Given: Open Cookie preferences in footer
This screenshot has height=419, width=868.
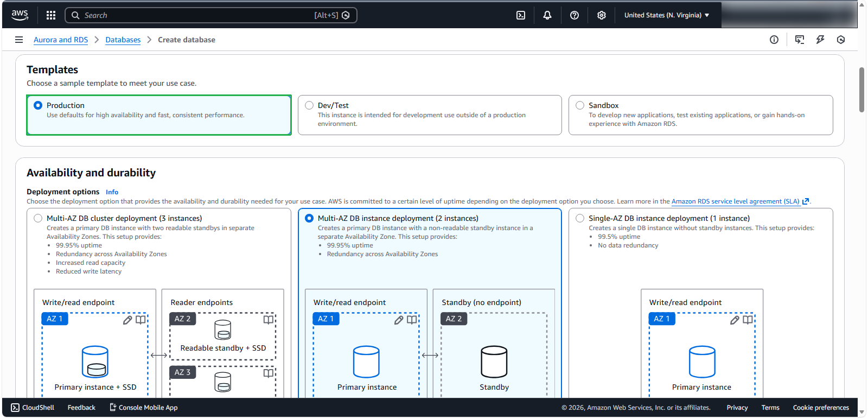Looking at the screenshot, I should click(821, 408).
